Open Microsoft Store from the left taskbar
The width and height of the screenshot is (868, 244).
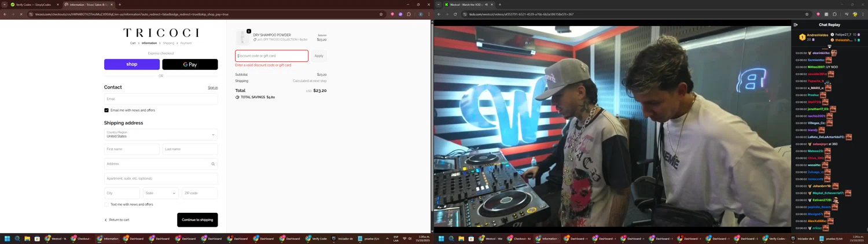37,238
